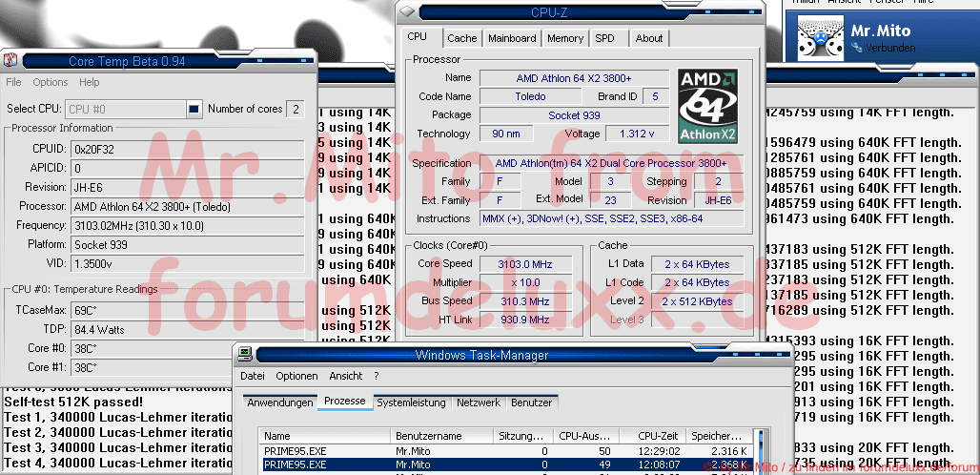
Task: Click the CPU-Z title bar icon
Action: [x=407, y=10]
